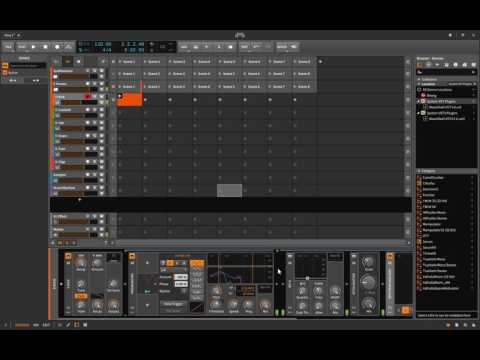The image size is (480, 360).
Task: Toggle the power button of the last device
Action: (x=389, y=256)
